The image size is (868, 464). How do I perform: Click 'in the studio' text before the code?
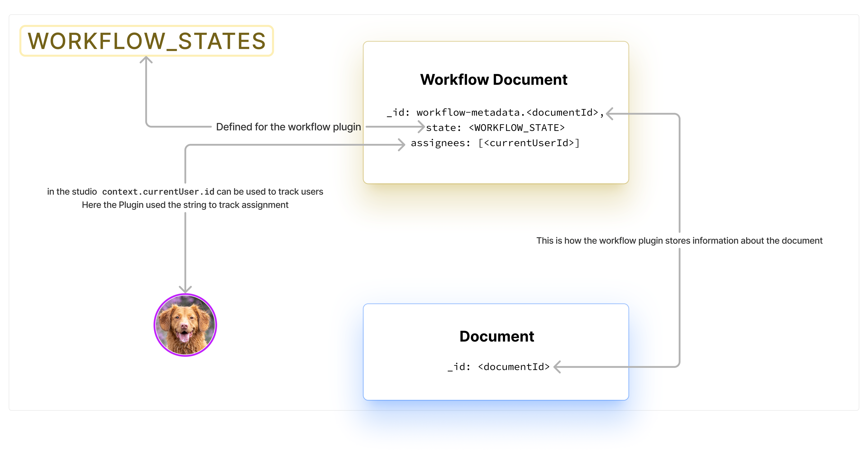click(72, 192)
